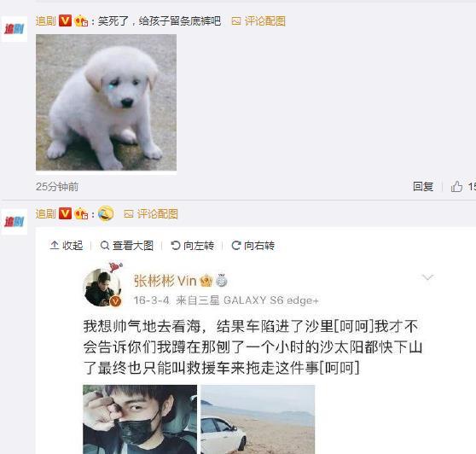Click the 评论配图 link beside the laughing emoji

(151, 214)
